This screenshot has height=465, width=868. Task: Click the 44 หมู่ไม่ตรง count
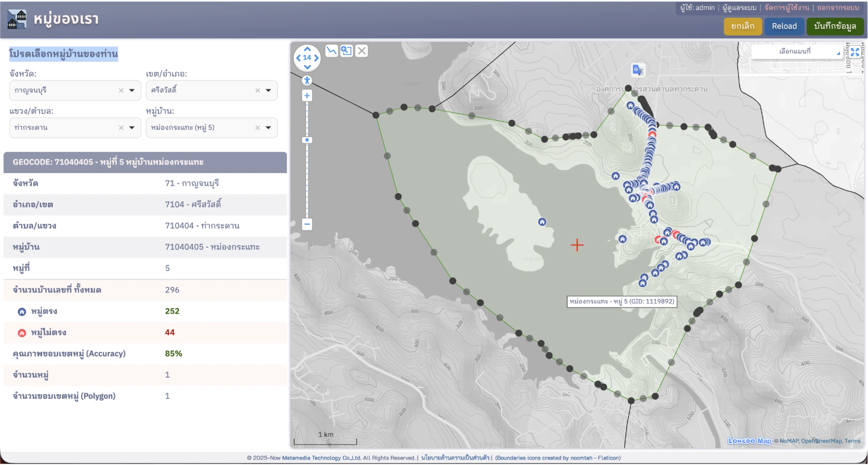click(x=170, y=332)
